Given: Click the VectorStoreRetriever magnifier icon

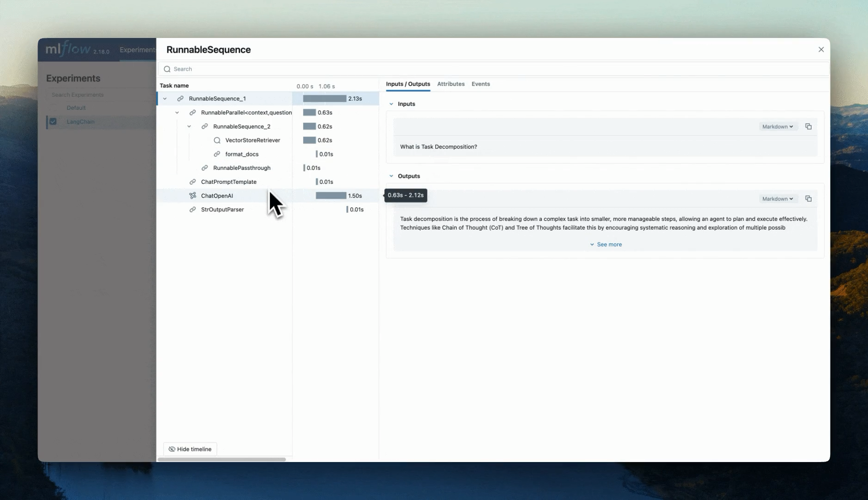Looking at the screenshot, I should (x=217, y=140).
